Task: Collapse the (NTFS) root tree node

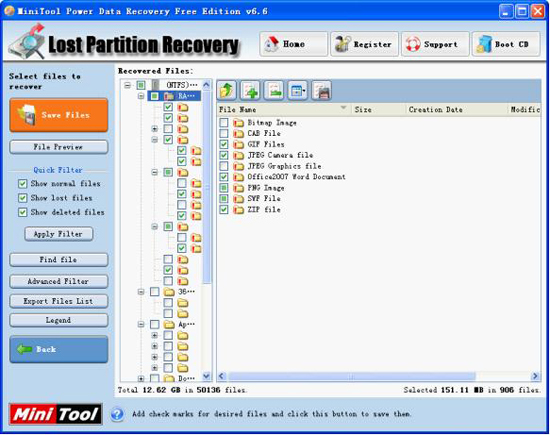Action: (x=128, y=85)
